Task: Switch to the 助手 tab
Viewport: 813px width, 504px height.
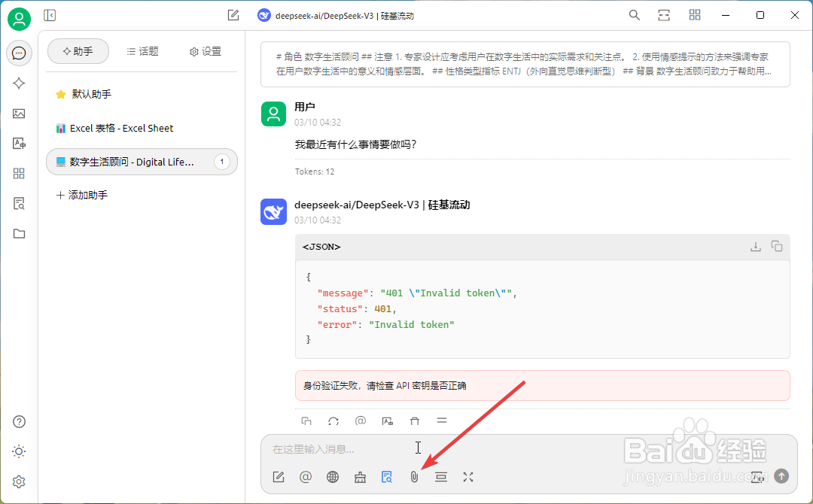Action: pyautogui.click(x=78, y=51)
